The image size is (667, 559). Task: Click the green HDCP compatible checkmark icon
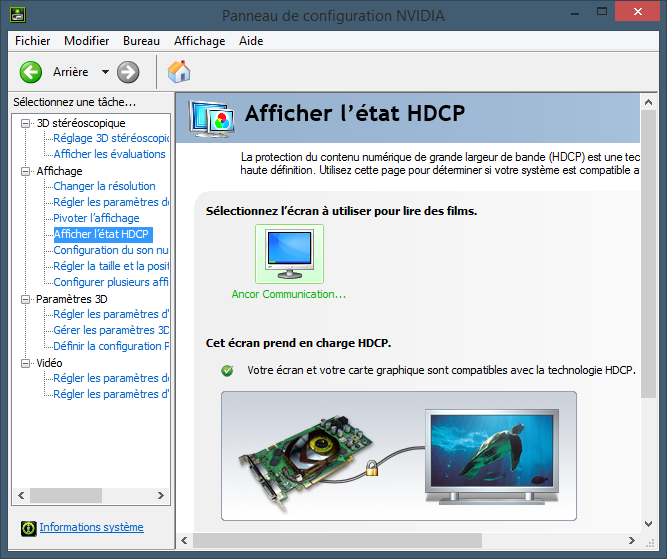pyautogui.click(x=227, y=371)
